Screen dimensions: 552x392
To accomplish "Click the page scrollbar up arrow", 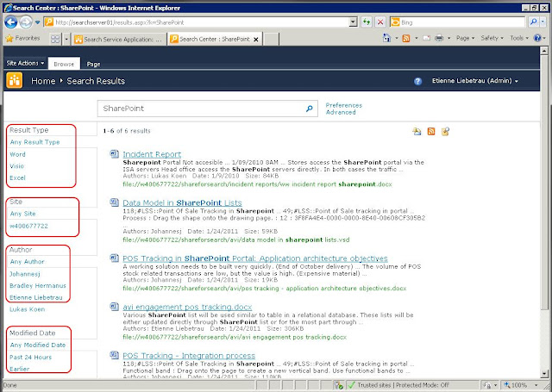I will click(544, 51).
